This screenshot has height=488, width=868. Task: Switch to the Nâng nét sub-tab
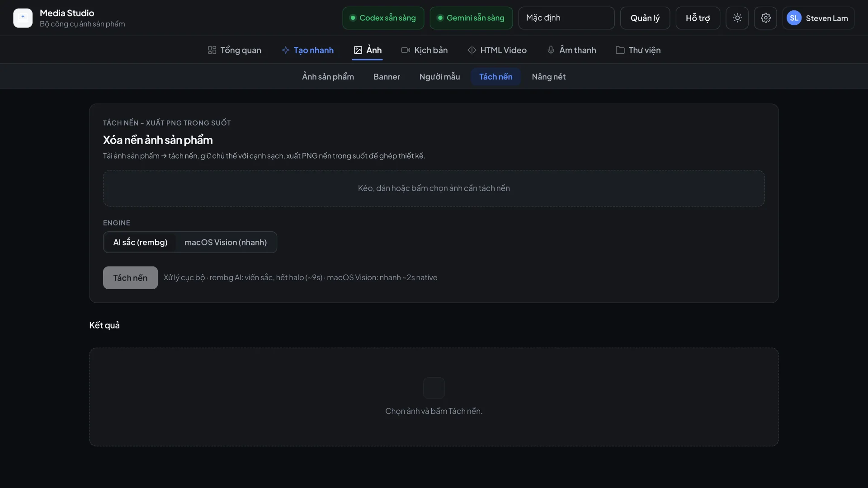pyautogui.click(x=548, y=77)
